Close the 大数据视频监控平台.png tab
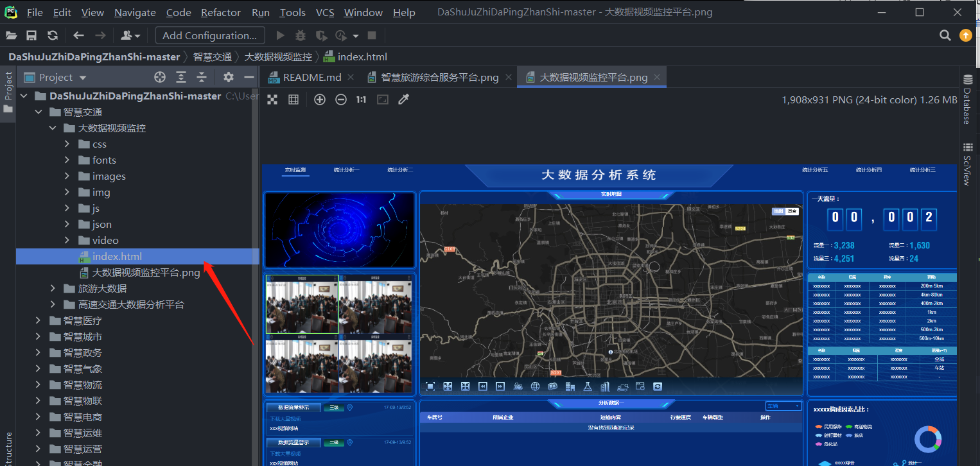 pos(657,78)
